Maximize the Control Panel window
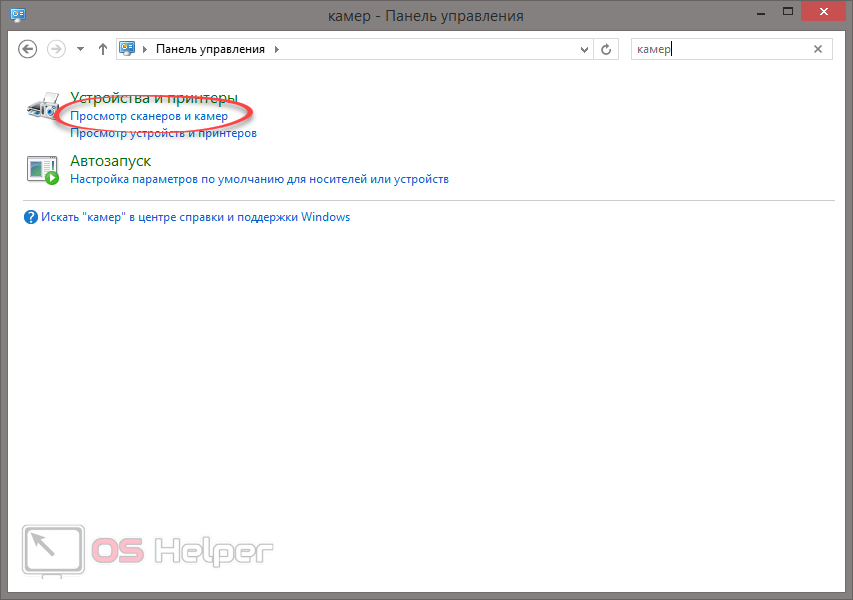853x600 pixels. (x=788, y=11)
